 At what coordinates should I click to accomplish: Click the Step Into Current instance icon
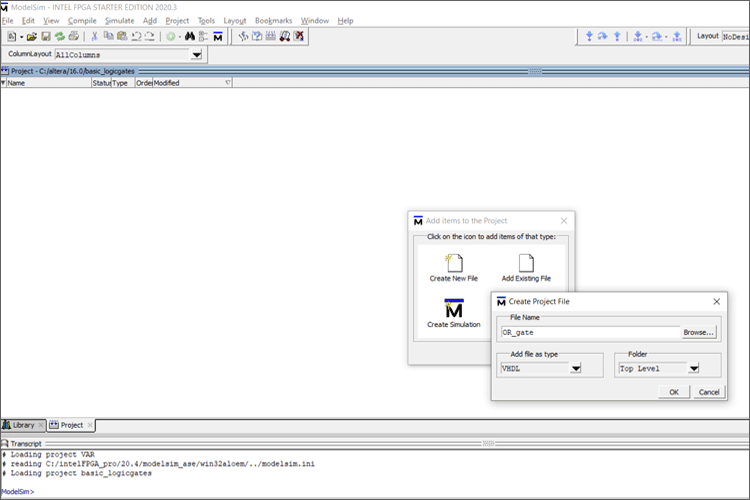tap(638, 36)
